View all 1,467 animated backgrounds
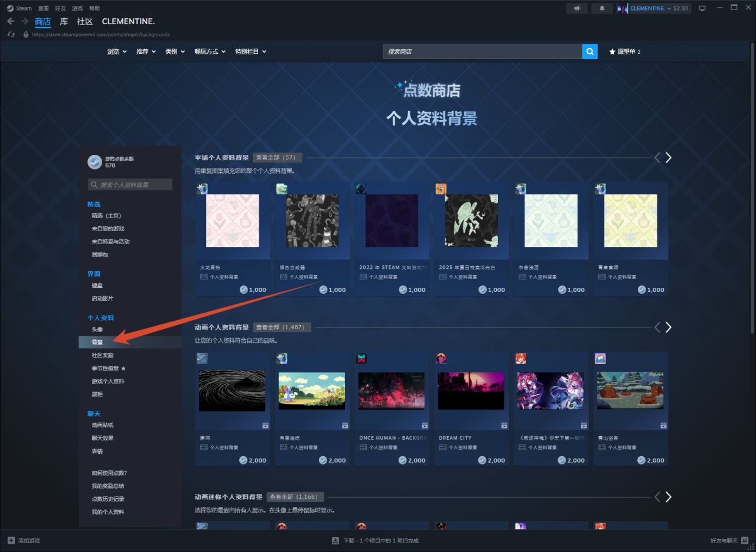This screenshot has height=552, width=756. 281,327
